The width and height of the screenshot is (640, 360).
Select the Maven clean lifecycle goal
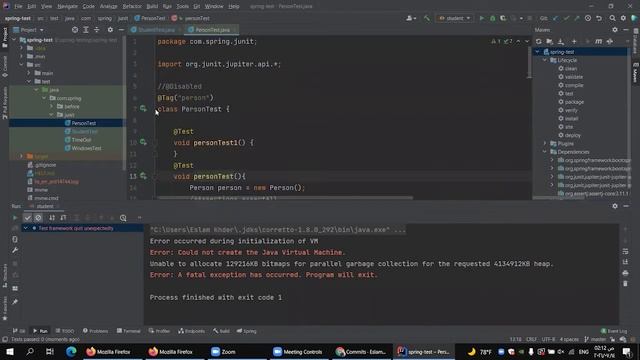click(x=571, y=68)
